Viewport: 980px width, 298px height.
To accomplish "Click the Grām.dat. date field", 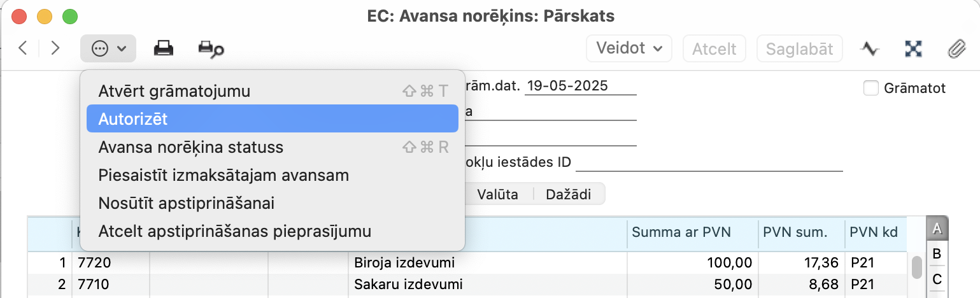I will tap(581, 86).
